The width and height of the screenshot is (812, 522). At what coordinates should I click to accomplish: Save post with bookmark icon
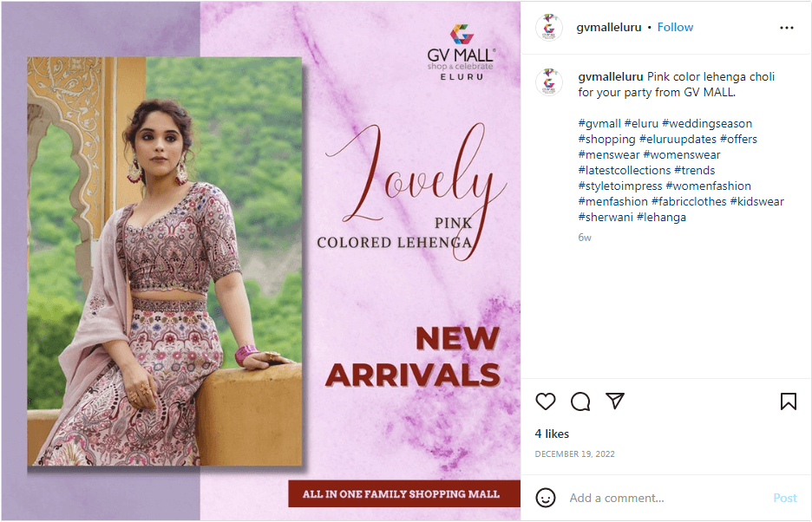[789, 401]
